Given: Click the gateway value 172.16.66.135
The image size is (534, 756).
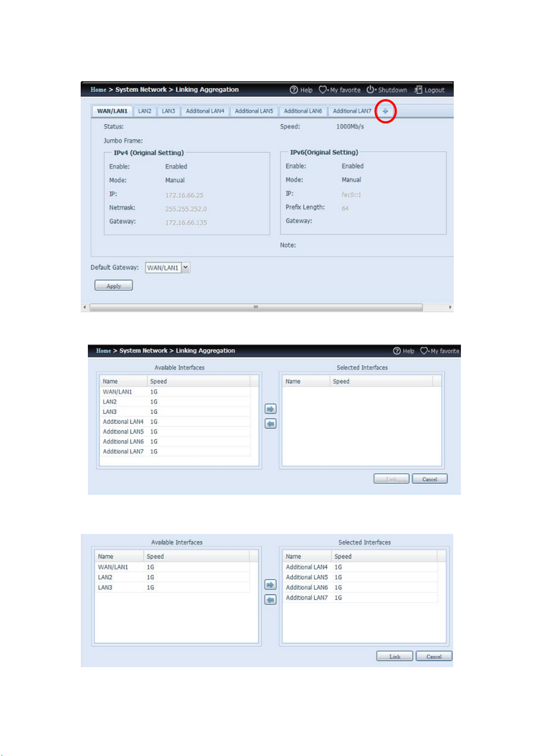Looking at the screenshot, I should tap(186, 223).
